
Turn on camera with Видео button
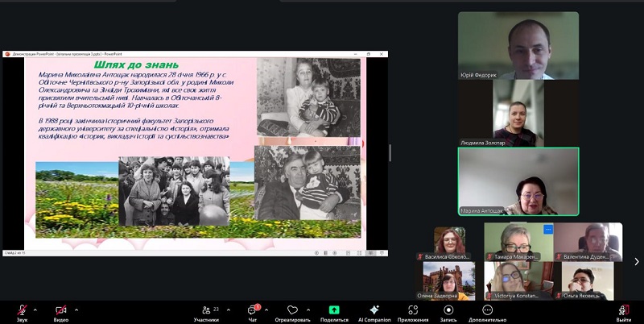point(61,310)
